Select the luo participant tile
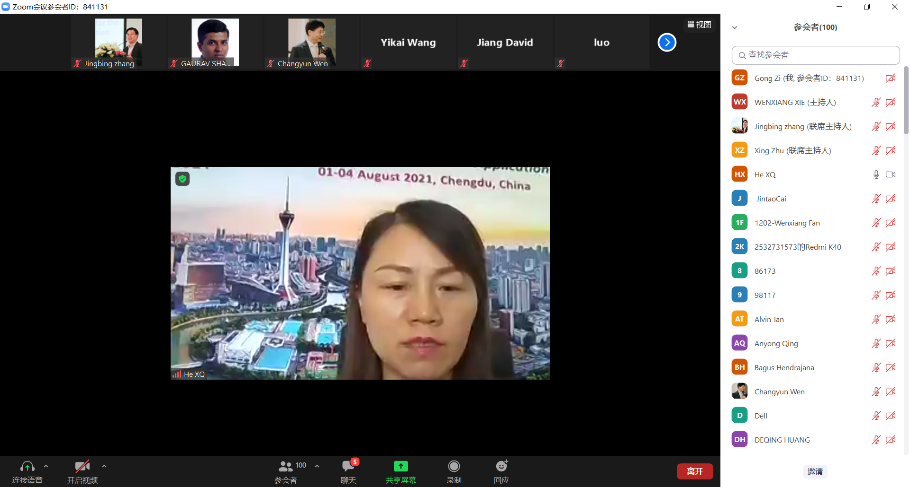 pos(601,42)
